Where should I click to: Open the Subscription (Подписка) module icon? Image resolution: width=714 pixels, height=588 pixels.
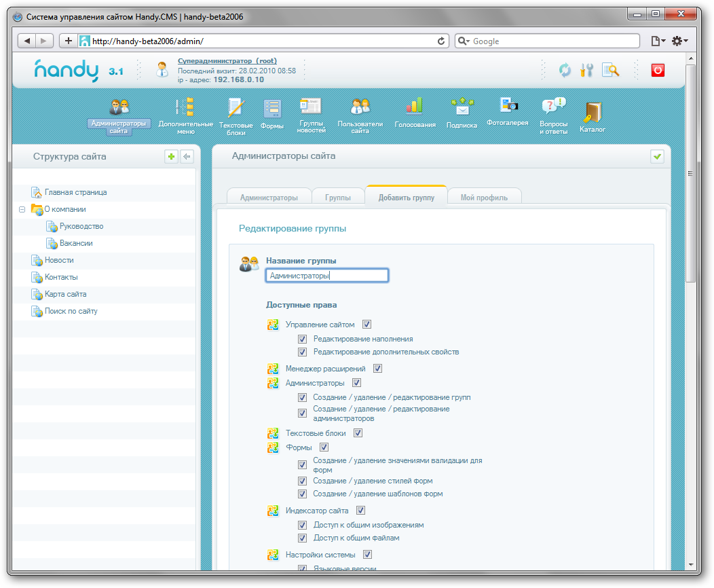462,107
